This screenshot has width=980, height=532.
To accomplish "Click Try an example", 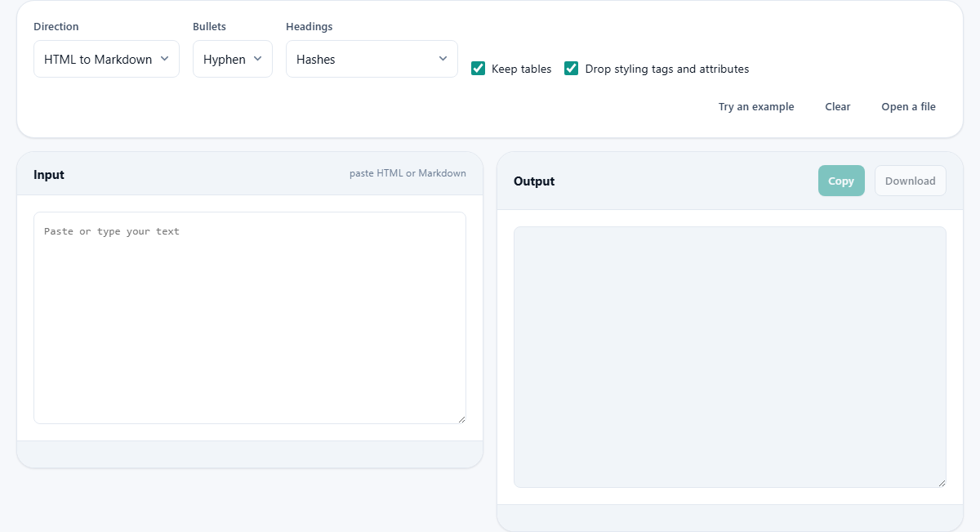I will point(756,107).
